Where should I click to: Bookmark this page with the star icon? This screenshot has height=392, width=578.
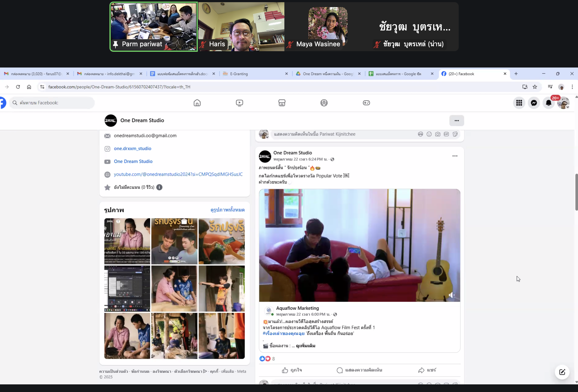tap(535, 87)
